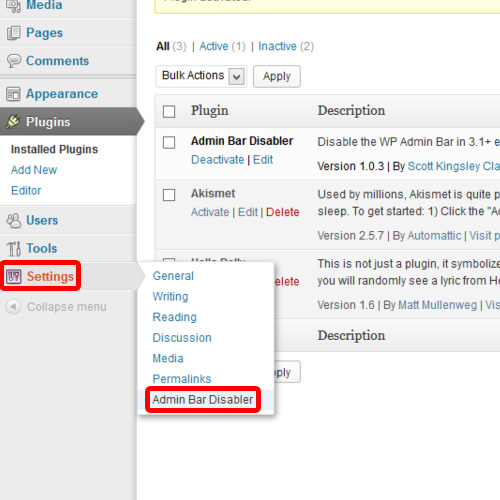Click the Media sidebar icon
The width and height of the screenshot is (500, 500).
tap(13, 6)
